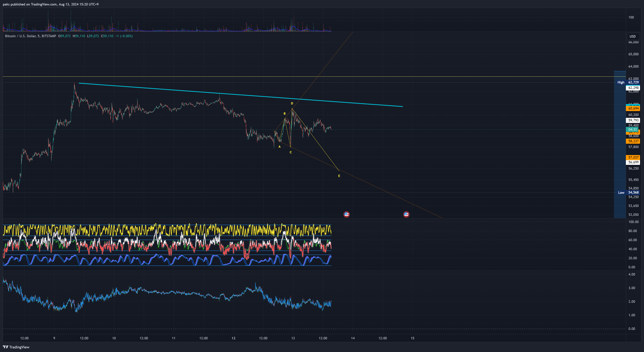Click the US flag event icon before the 15 date
644x352 pixels.
tap(406, 214)
